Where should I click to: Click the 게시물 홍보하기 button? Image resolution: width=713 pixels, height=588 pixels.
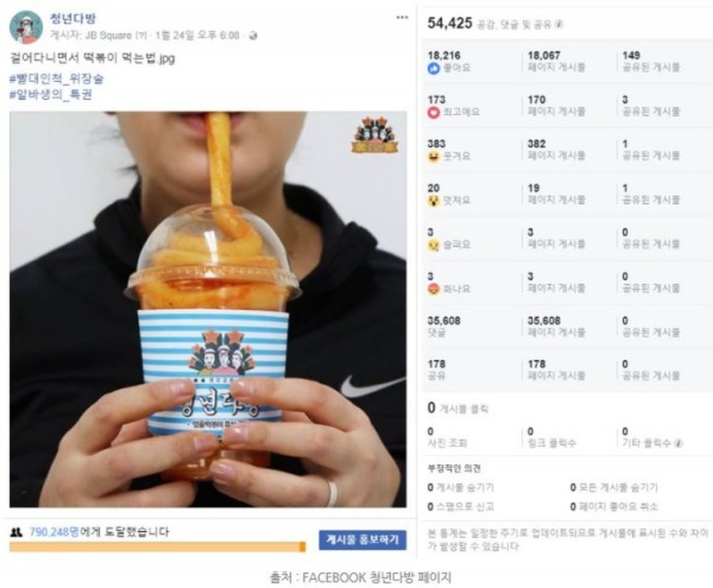point(363,540)
